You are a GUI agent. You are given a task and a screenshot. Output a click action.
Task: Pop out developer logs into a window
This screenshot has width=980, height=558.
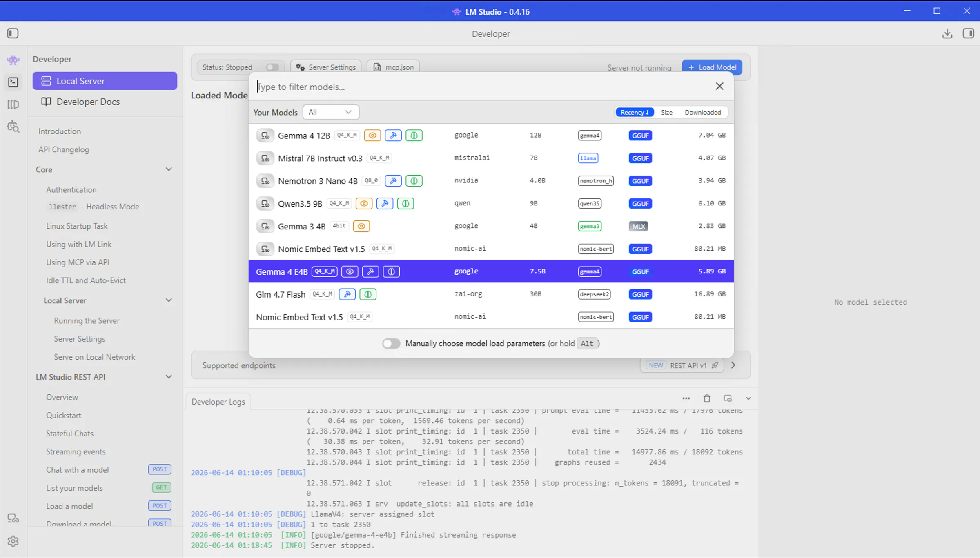pos(728,398)
